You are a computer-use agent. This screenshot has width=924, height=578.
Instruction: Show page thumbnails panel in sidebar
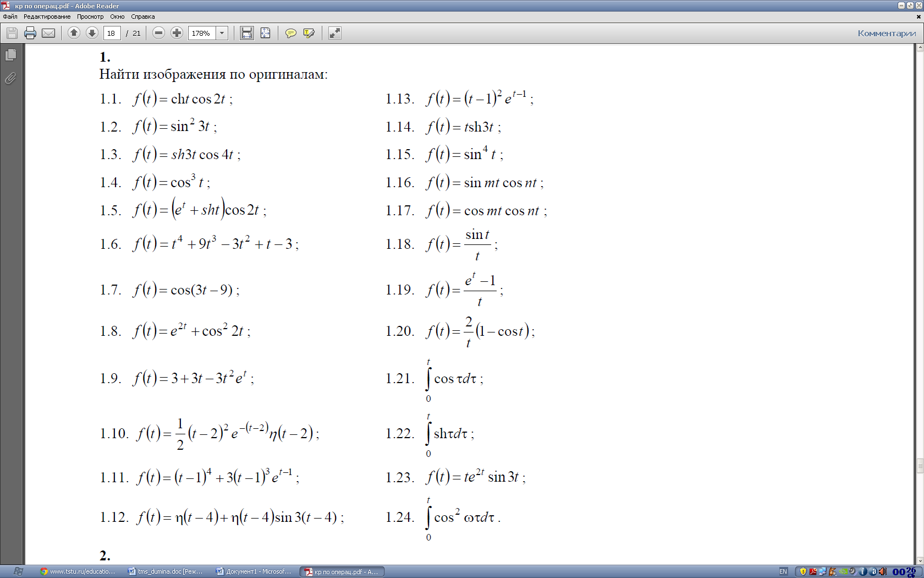pos(10,55)
